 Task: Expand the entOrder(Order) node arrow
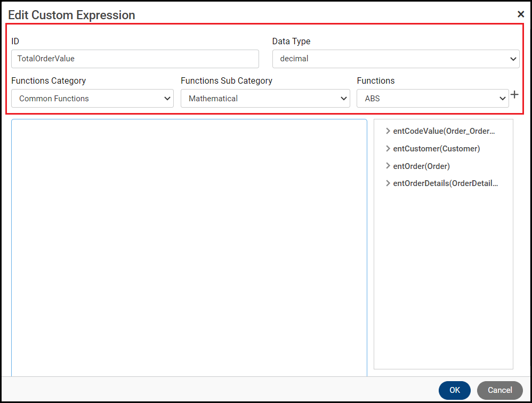click(x=388, y=166)
